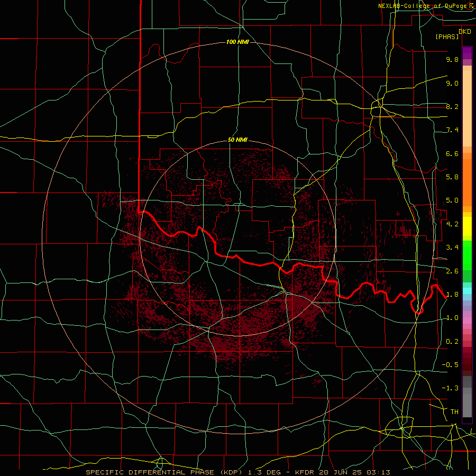Pick the cyan segment of the color bar

(467, 291)
